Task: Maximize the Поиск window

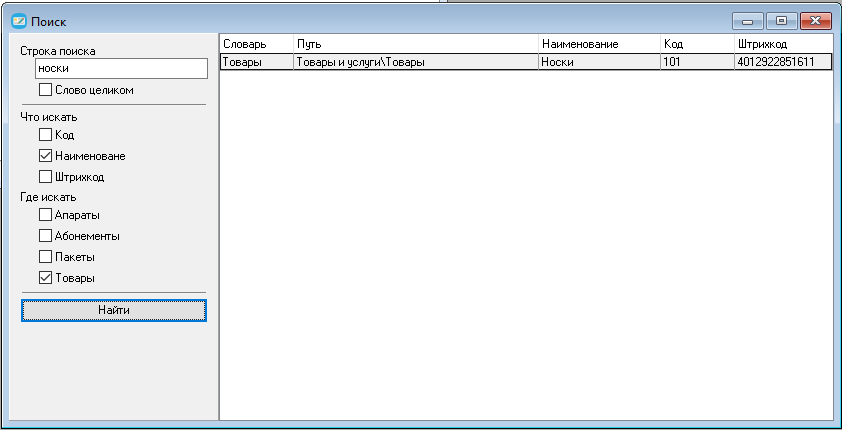Action: (x=782, y=21)
